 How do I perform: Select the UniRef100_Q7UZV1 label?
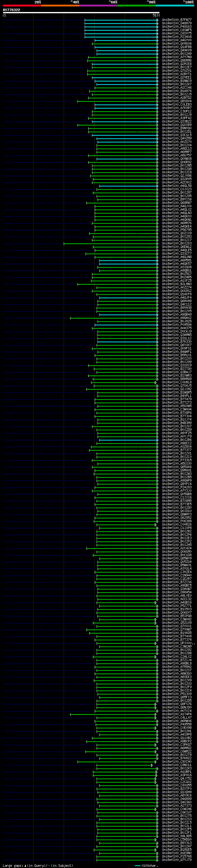pos(177,71)
